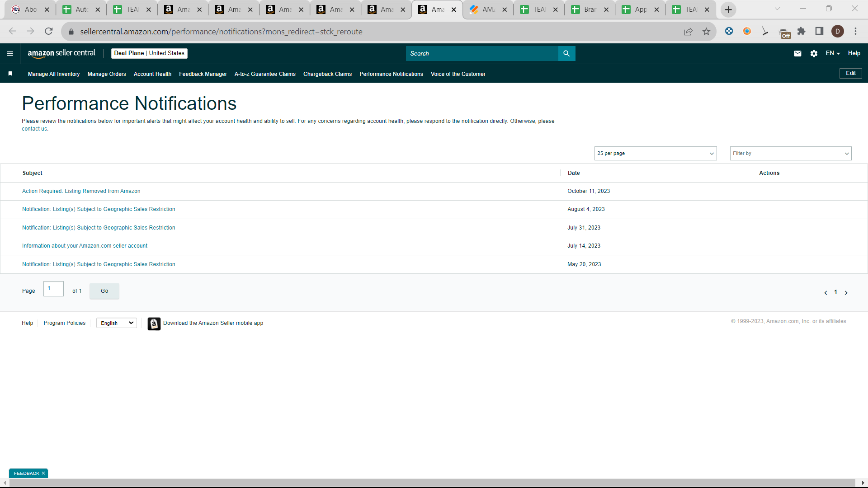
Task: Open the EN language dropdown
Action: pos(833,53)
